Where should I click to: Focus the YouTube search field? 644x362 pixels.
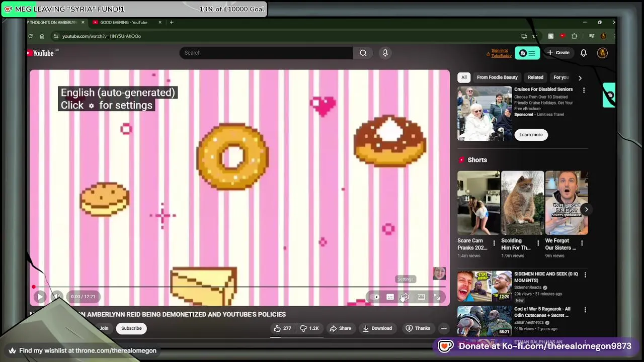(266, 53)
